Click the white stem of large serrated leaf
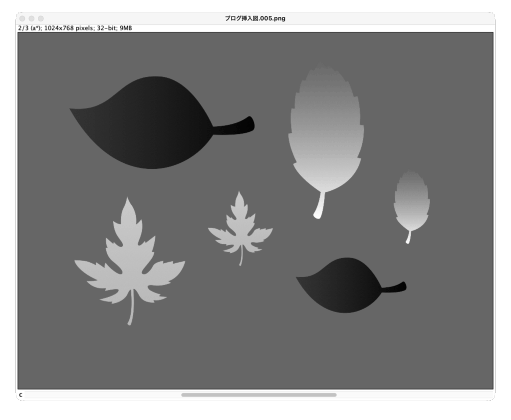The height and width of the screenshot is (420, 511). tap(319, 207)
